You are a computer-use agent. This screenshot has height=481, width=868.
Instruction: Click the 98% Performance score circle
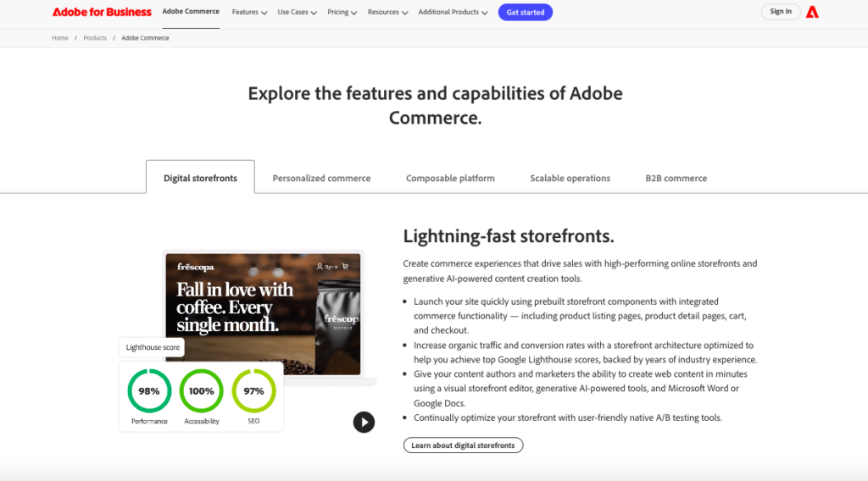click(149, 391)
